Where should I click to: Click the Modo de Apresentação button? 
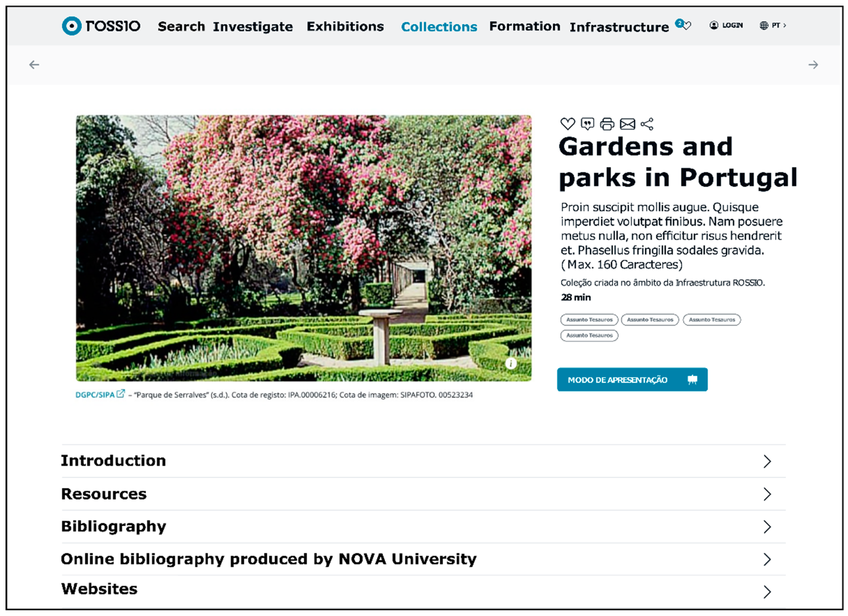tap(632, 380)
